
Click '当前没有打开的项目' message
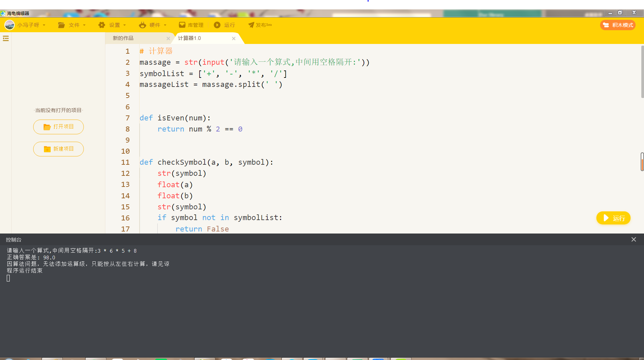tap(58, 110)
